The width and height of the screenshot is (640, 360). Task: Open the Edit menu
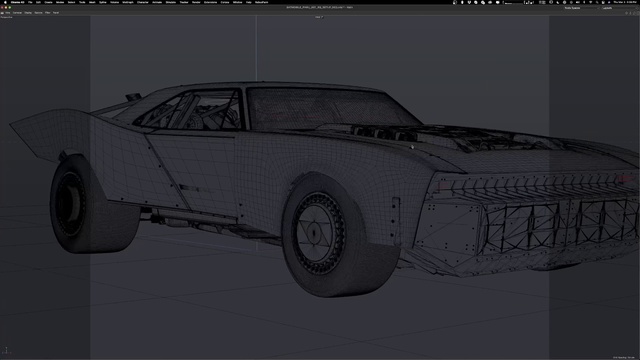pos(38,2)
